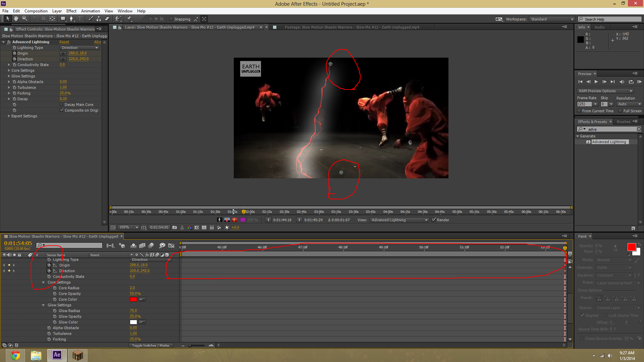Open the Paint panel foreground color swatch
This screenshot has height=362, width=644.
click(x=632, y=247)
